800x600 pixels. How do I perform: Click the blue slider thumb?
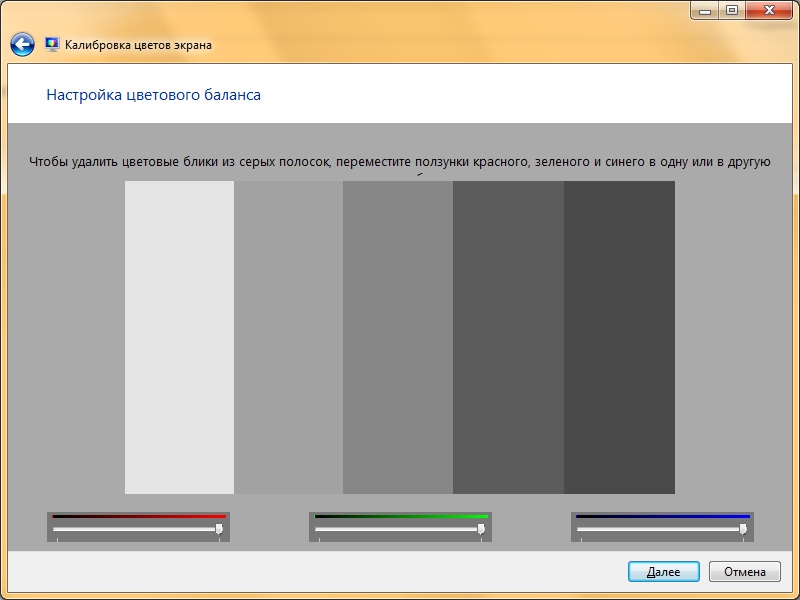click(743, 528)
